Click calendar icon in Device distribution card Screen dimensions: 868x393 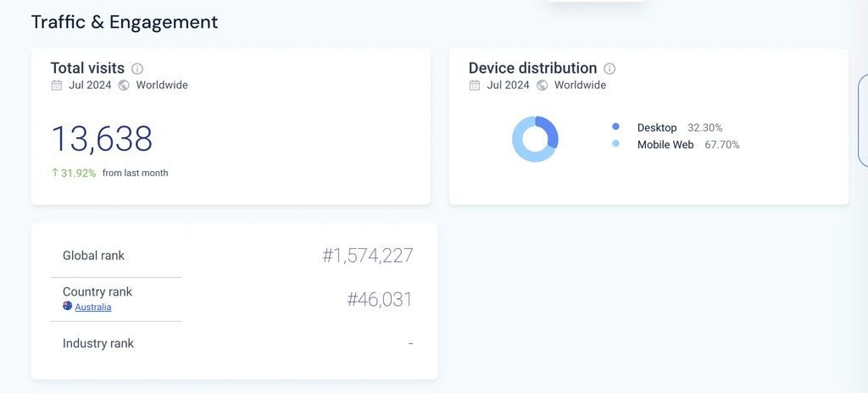(475, 86)
